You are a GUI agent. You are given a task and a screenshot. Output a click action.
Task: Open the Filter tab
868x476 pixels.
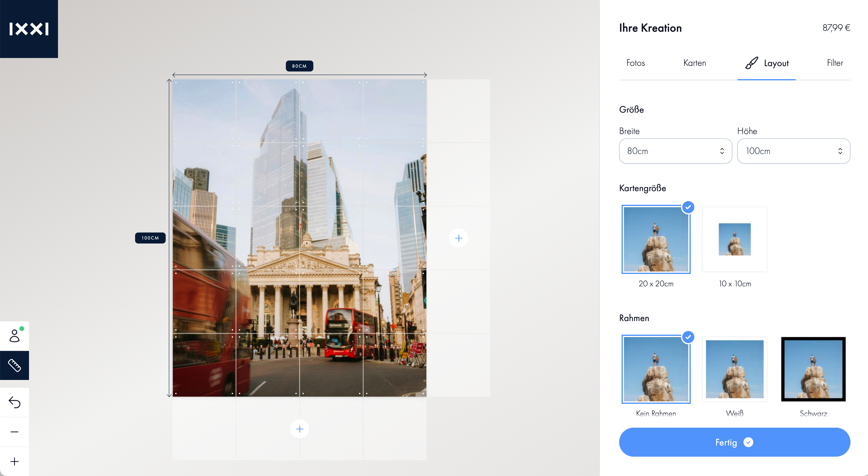tap(835, 63)
